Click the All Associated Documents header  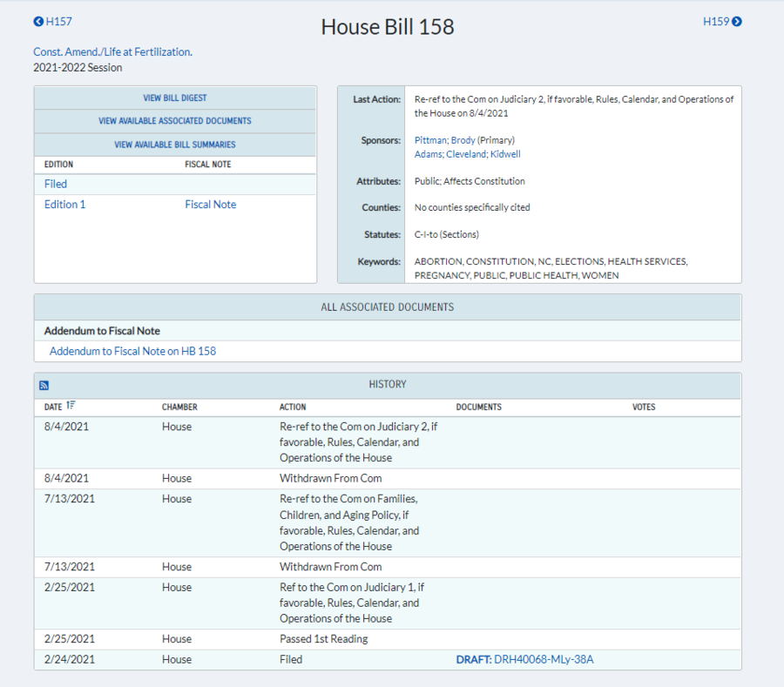tap(388, 307)
